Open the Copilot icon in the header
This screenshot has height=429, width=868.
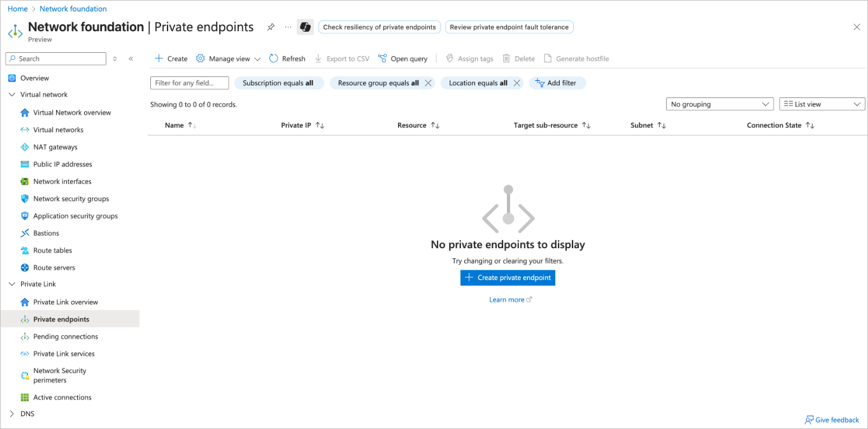click(x=305, y=27)
